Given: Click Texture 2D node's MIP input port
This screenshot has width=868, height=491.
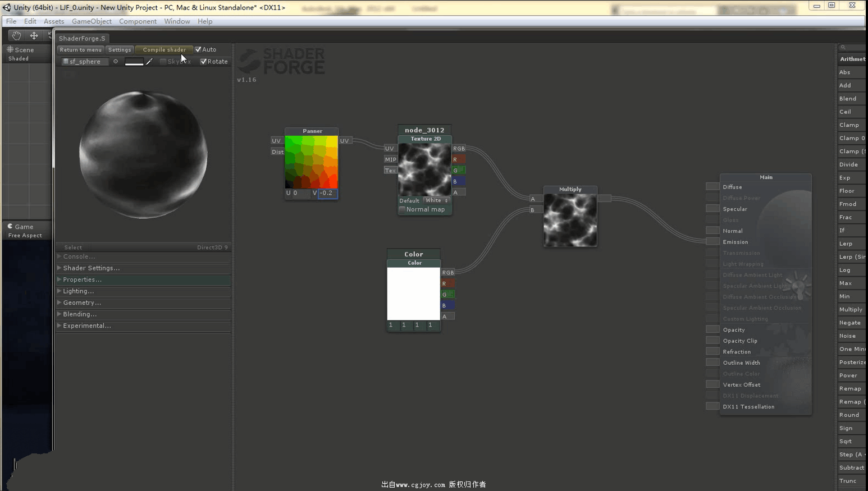Looking at the screenshot, I should point(390,159).
